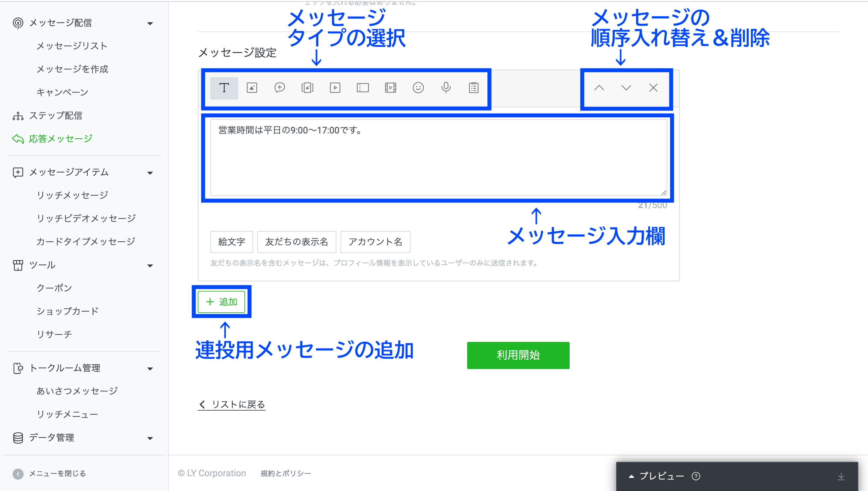Collapse the トークルーム管理 section arrow
This screenshot has height=491, width=868.
point(150,369)
